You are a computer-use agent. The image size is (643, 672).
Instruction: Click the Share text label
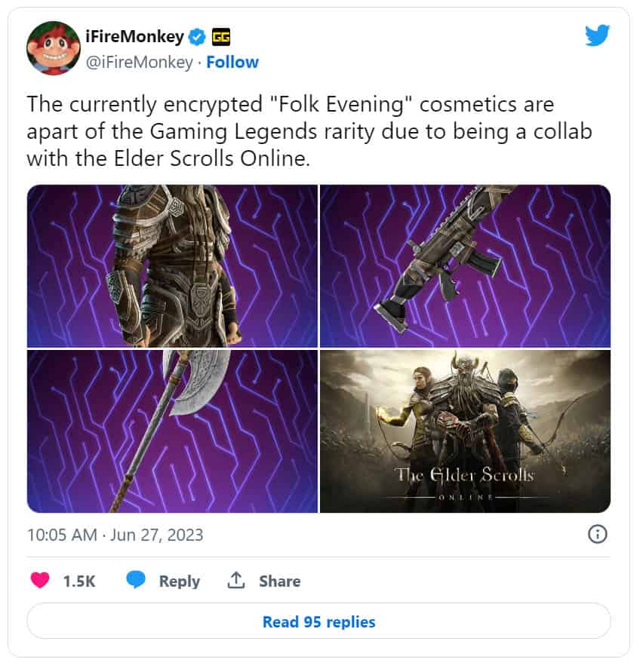coord(280,581)
